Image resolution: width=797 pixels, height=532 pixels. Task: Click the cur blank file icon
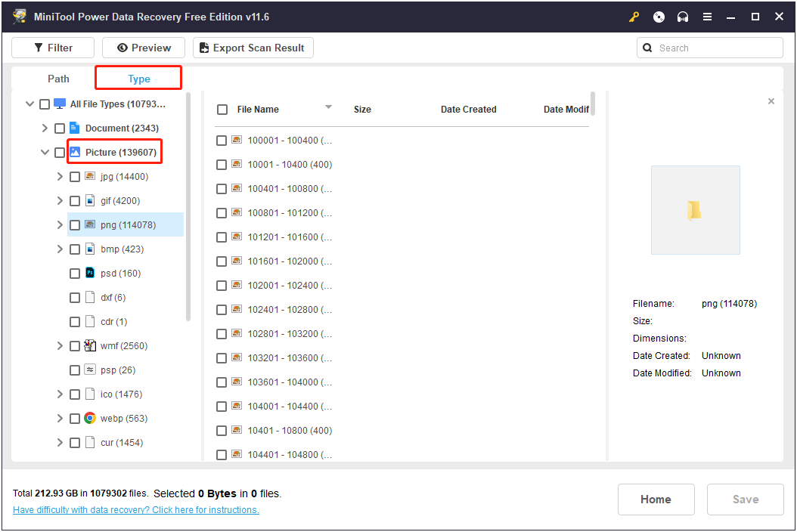(90, 442)
